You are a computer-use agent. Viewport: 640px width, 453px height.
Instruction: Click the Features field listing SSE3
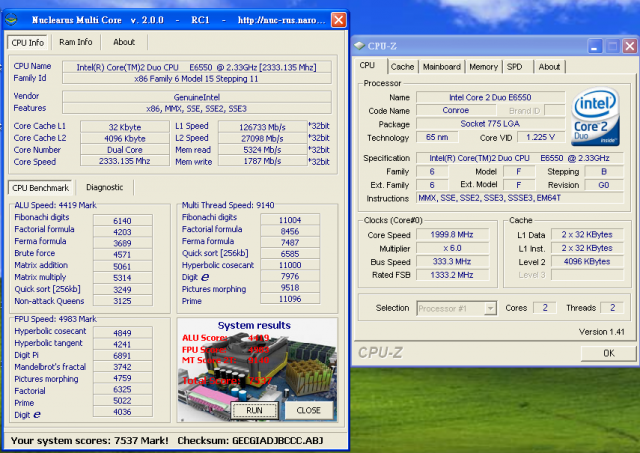point(196,109)
